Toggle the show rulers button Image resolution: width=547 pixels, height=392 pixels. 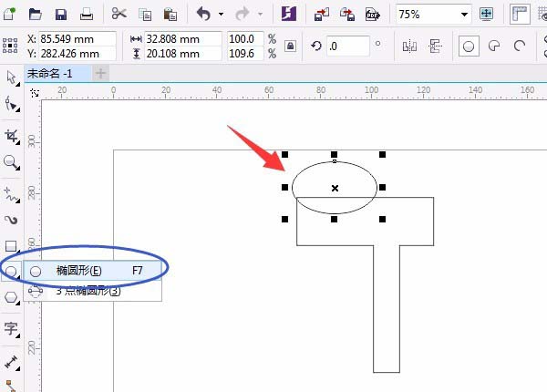pos(520,15)
